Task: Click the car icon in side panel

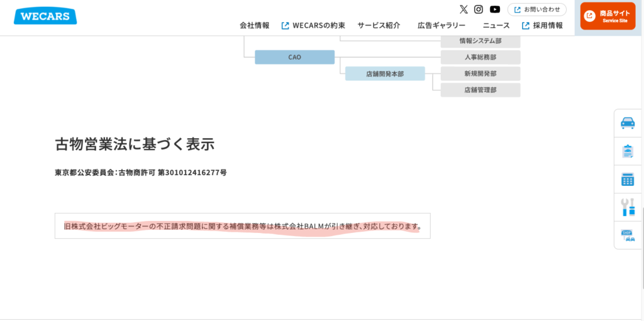Action: click(628, 123)
